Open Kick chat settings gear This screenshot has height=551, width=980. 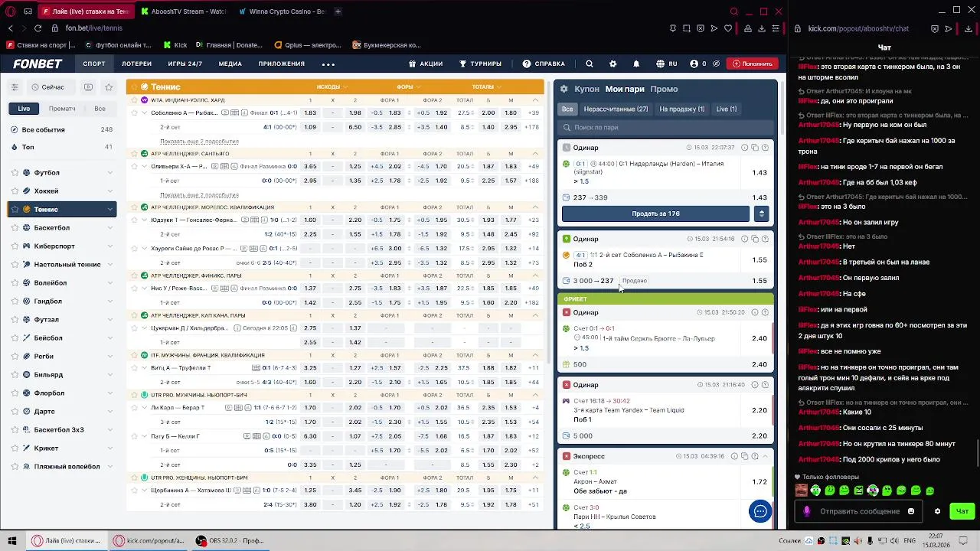click(x=937, y=511)
